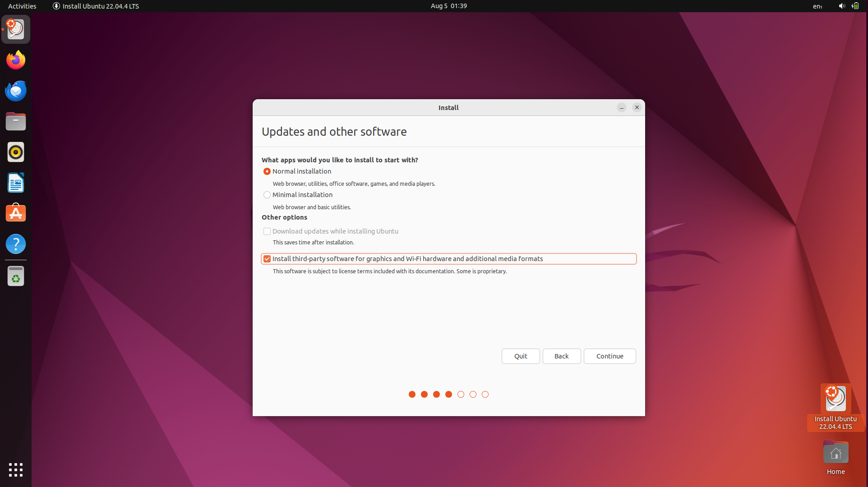Launch Firefox from the dock

(x=16, y=60)
